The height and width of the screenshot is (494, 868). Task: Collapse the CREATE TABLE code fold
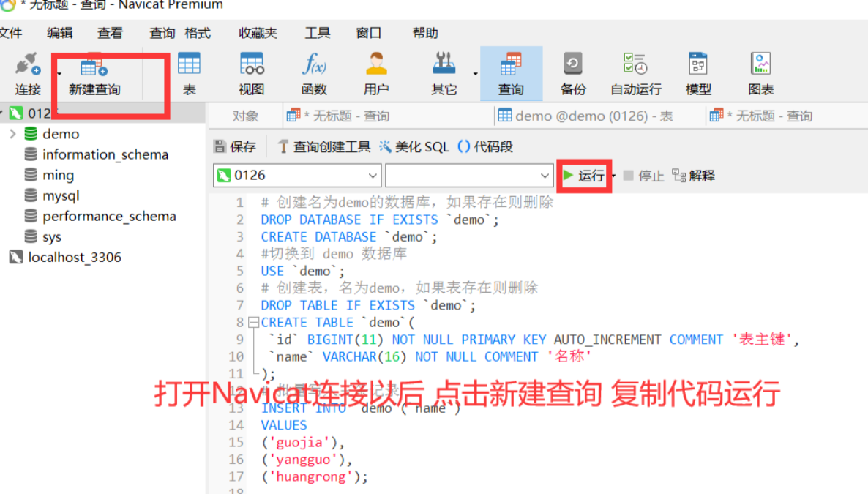pyautogui.click(x=253, y=322)
